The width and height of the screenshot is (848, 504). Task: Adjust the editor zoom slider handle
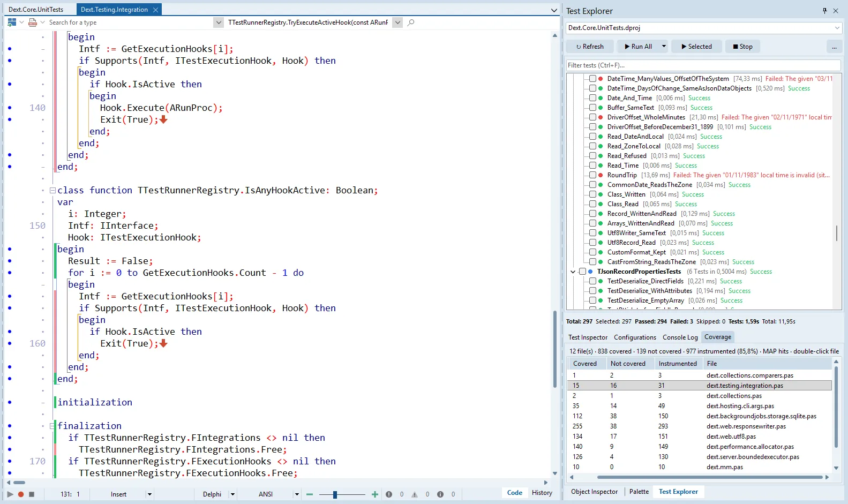335,494
